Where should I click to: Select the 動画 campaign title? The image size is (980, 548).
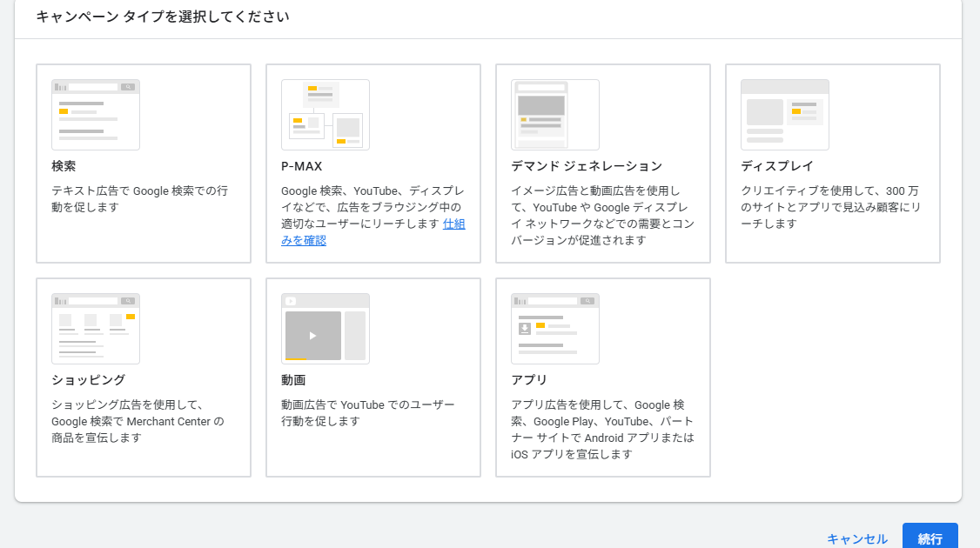293,380
